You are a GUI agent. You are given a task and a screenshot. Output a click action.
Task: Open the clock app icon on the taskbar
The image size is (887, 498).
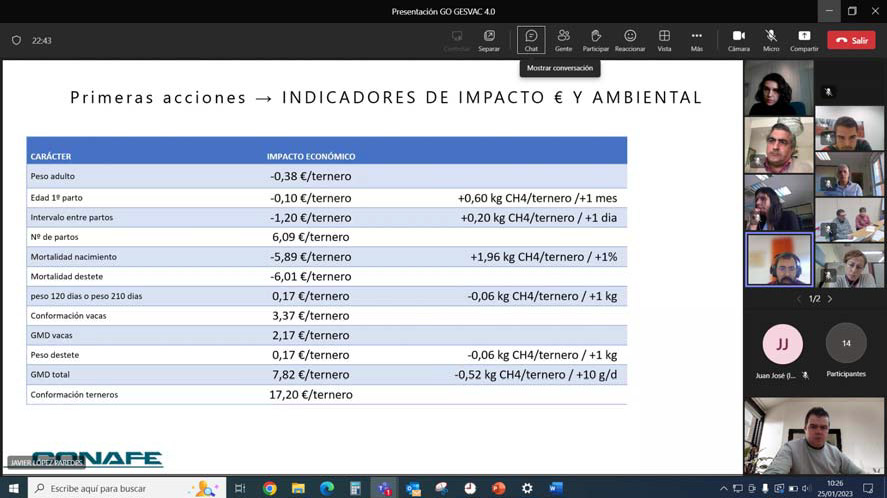(x=470, y=488)
